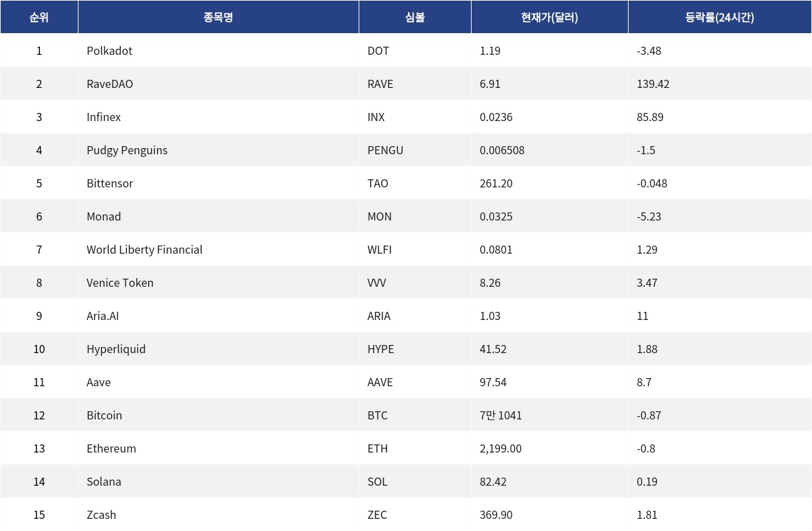
Task: Open the Polkadot entry
Action: [x=110, y=51]
